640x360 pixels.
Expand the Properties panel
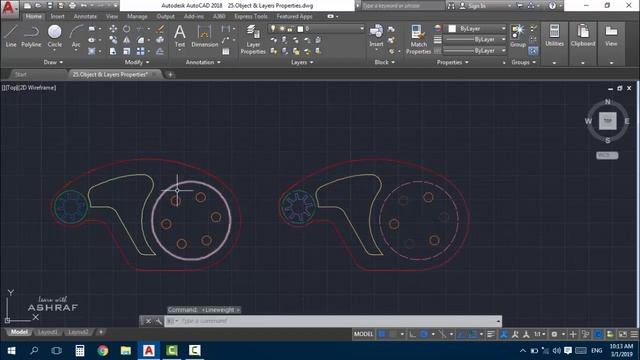[453, 62]
